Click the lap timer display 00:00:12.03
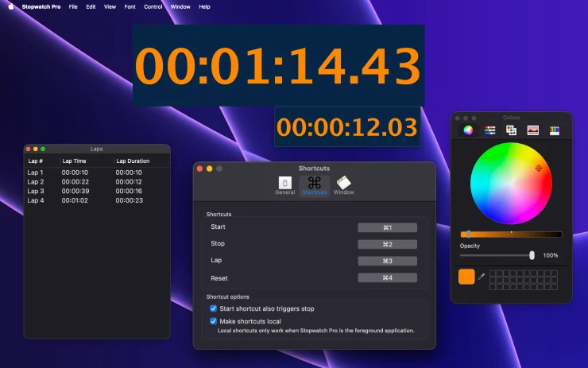The height and width of the screenshot is (368, 588). coord(347,126)
